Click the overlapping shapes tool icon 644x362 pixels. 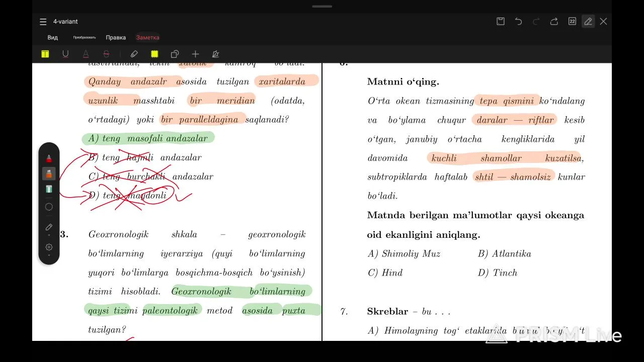[175, 54]
